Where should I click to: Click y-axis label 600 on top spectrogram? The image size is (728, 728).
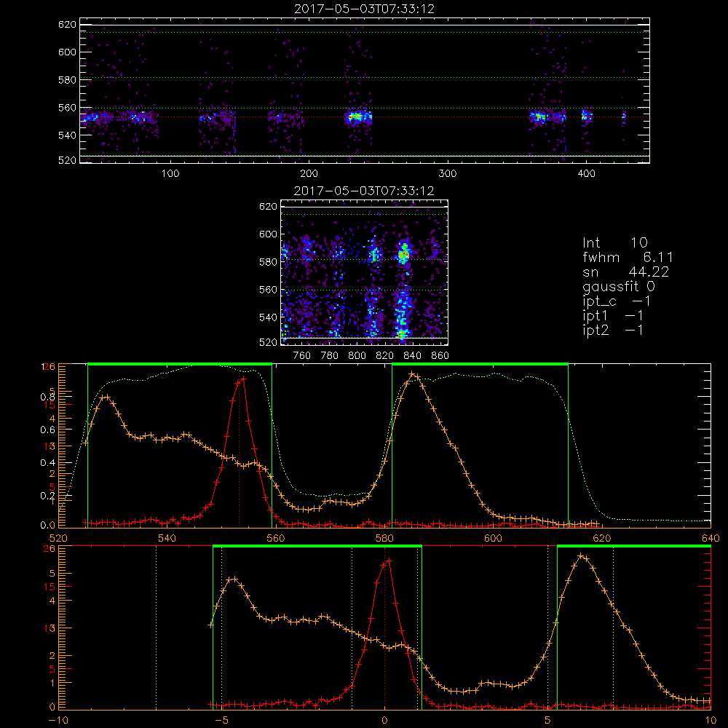coord(67,52)
